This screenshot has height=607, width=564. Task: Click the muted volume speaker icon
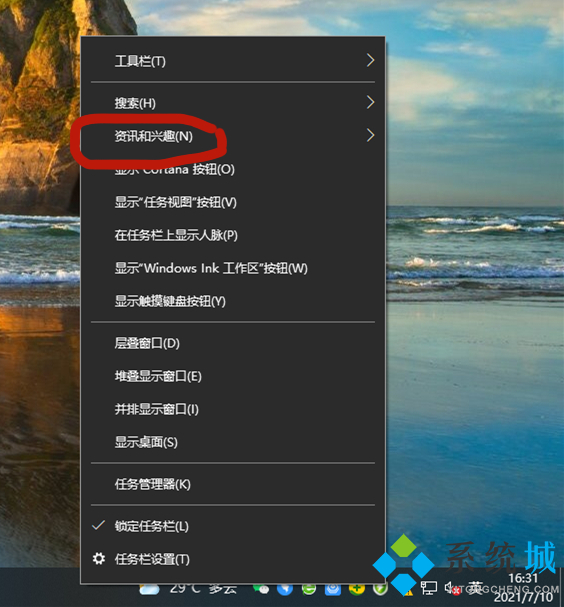click(x=451, y=588)
